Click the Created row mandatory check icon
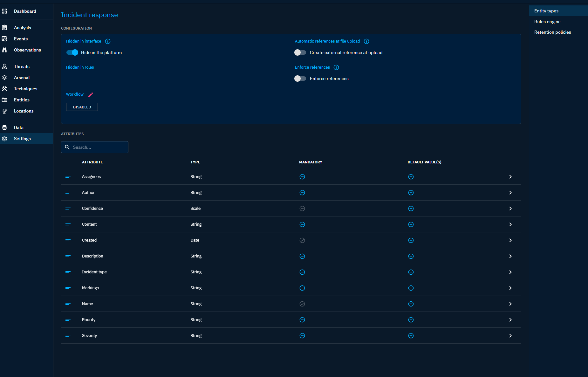 [302, 240]
